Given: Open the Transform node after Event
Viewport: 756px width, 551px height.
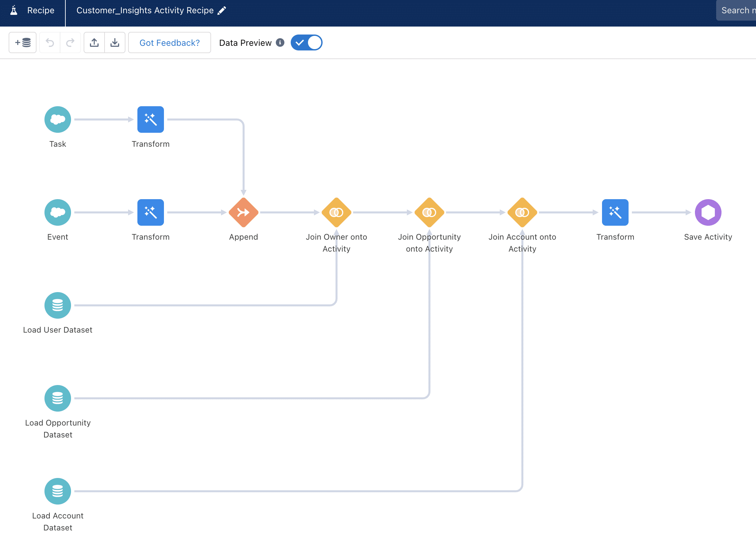Looking at the screenshot, I should [151, 212].
